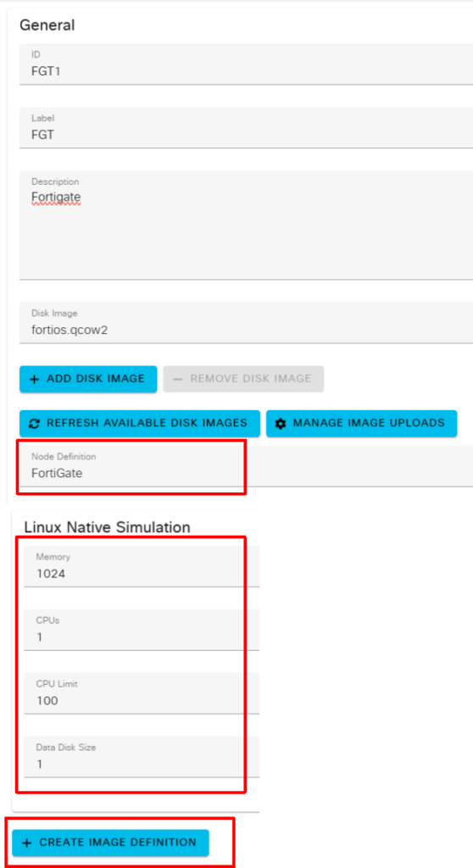Click the plus icon on Create Image Definition
The width and height of the screenshot is (473, 868).
click(26, 843)
